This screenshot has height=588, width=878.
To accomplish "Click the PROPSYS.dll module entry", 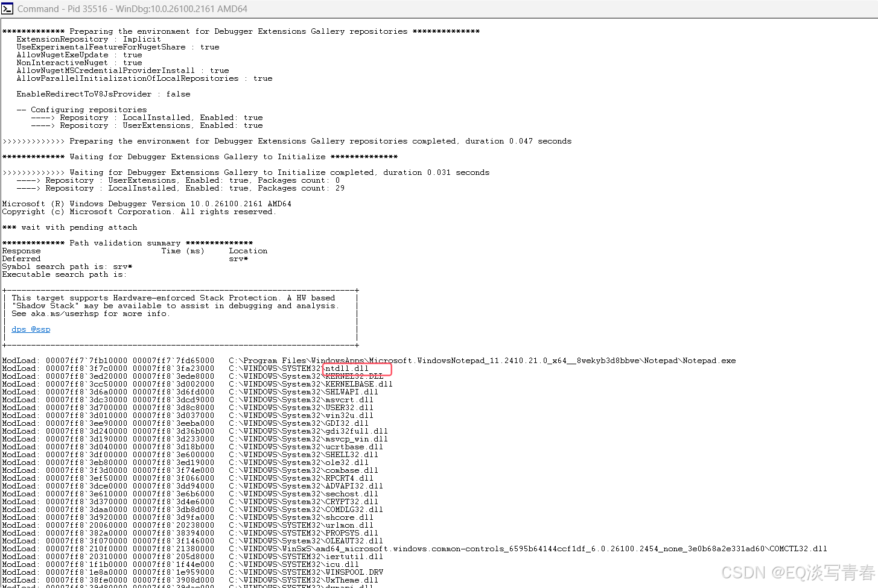I will (190, 533).
